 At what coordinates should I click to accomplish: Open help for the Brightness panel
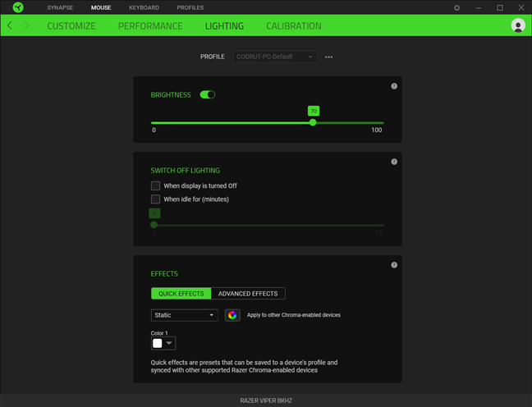[394, 86]
